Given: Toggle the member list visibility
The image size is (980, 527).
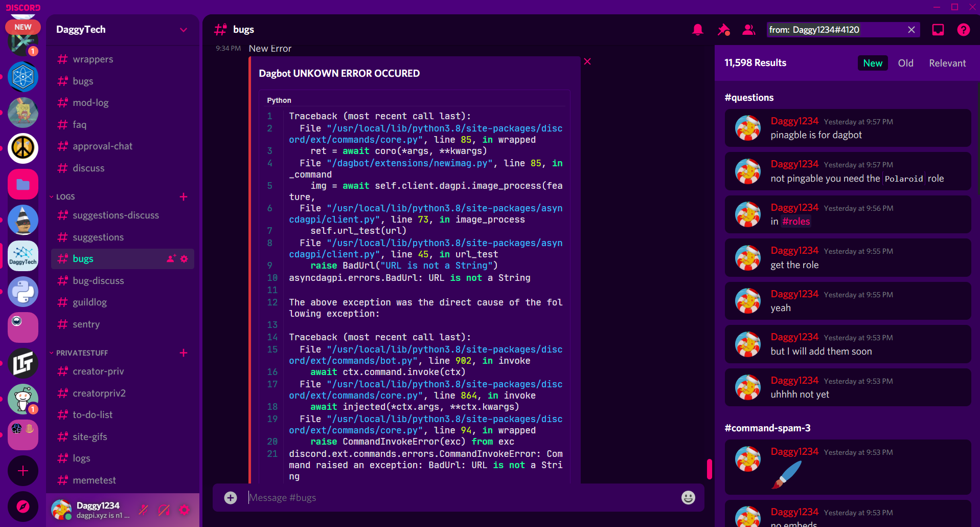Looking at the screenshot, I should [748, 30].
